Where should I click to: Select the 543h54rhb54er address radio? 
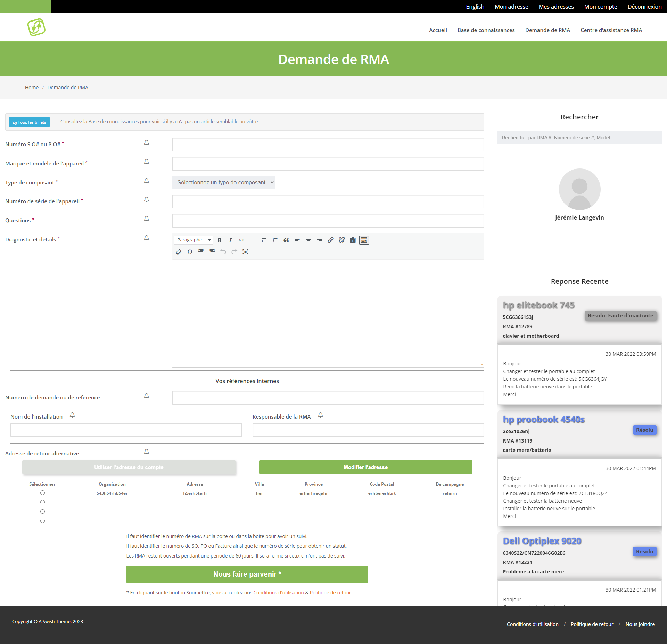42,493
